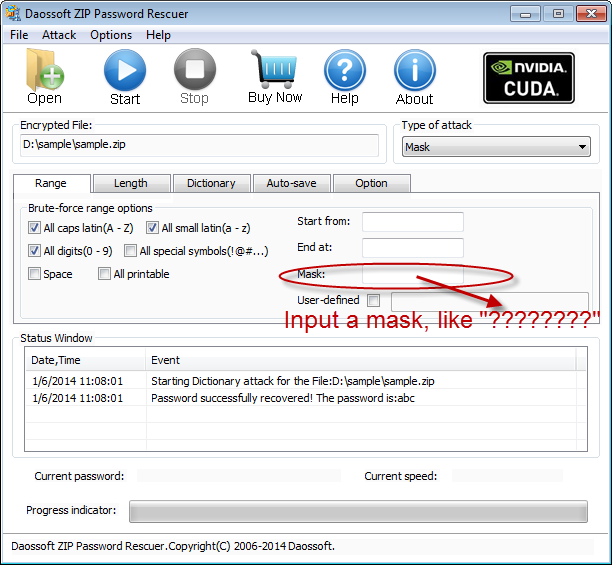Open Help from the toolbar

point(345,77)
